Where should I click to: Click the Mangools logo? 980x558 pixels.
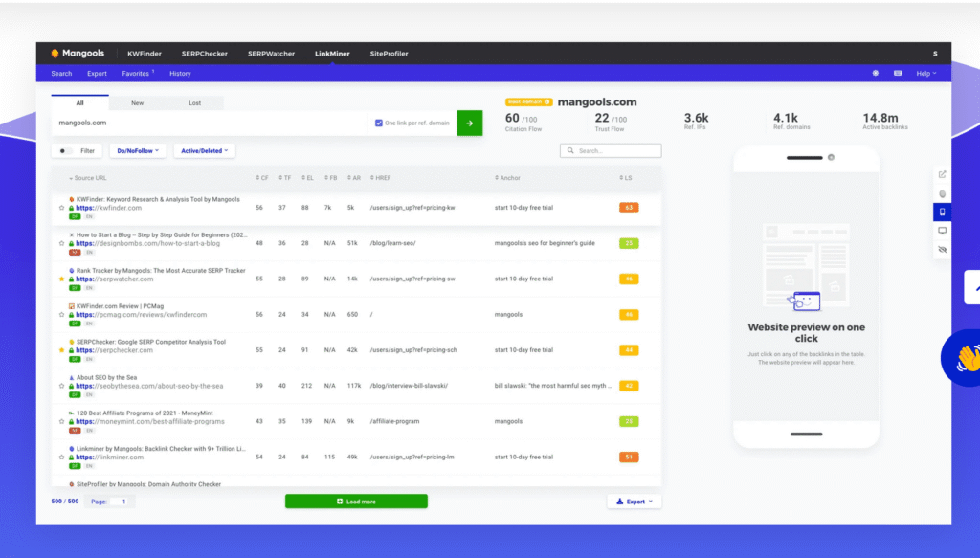(78, 53)
